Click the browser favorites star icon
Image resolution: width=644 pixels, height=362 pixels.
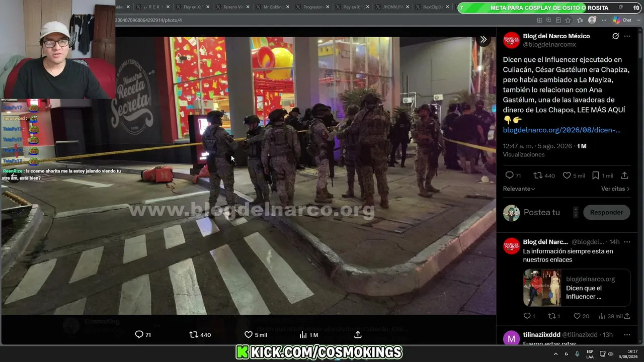[x=568, y=20]
